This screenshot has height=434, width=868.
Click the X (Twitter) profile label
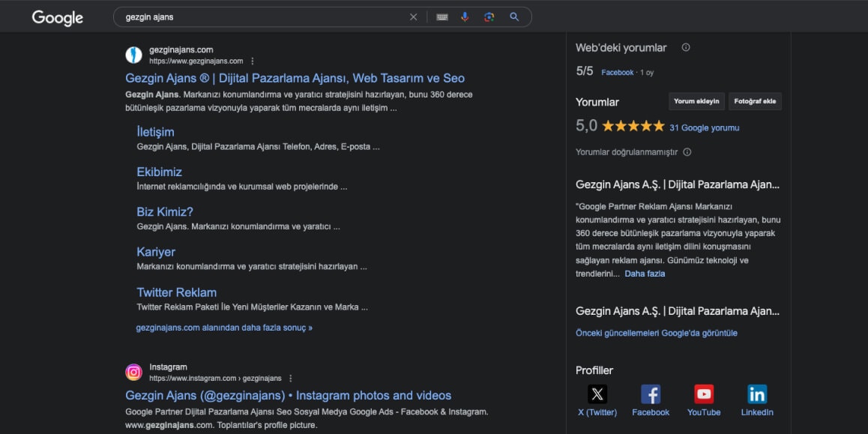597,412
